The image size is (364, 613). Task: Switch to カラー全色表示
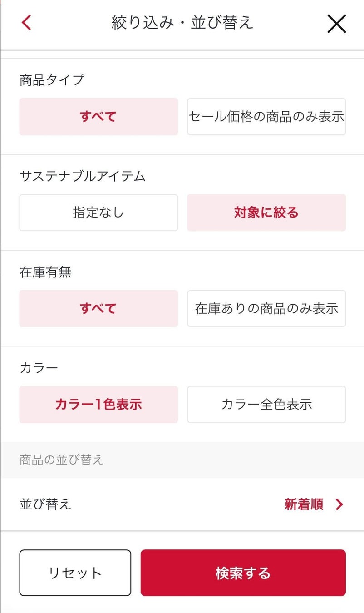coord(266,404)
